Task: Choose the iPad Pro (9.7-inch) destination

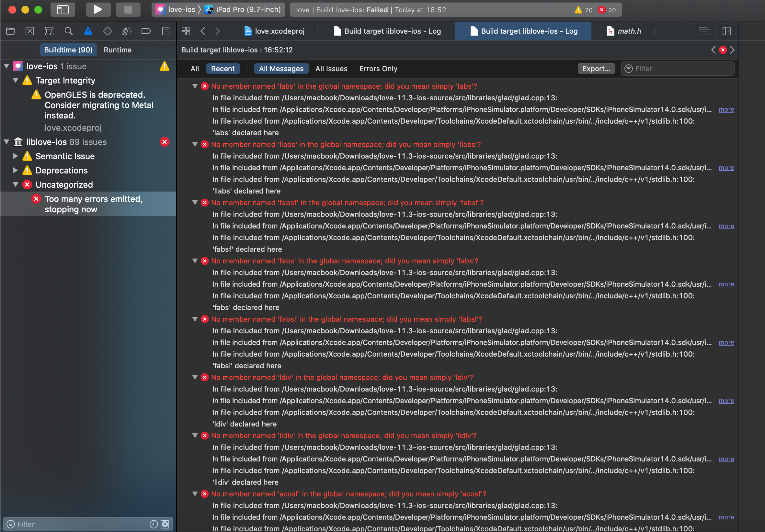Action: (243, 10)
